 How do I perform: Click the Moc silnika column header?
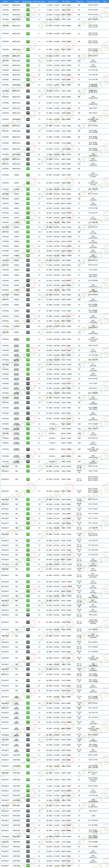(x=66, y=1)
